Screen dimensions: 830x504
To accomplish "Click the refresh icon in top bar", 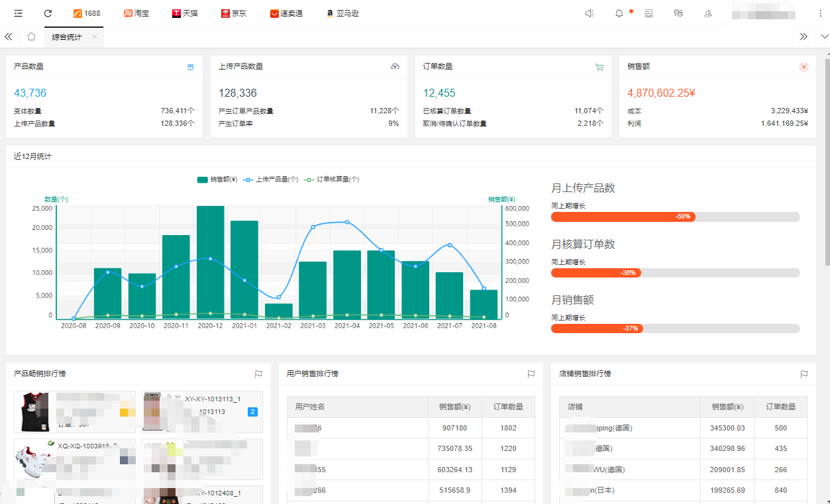I will click(x=48, y=13).
